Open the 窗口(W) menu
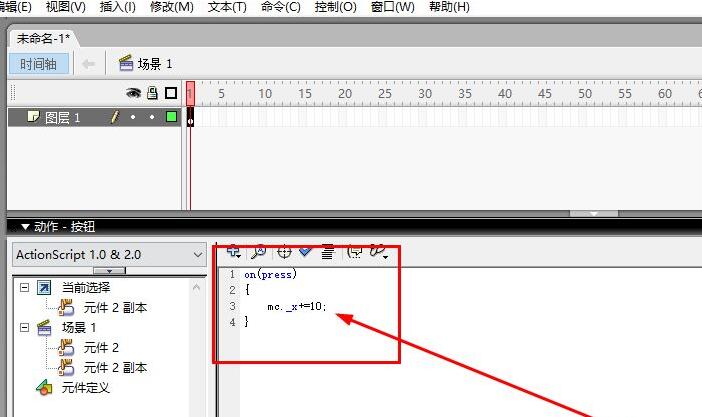 click(393, 7)
